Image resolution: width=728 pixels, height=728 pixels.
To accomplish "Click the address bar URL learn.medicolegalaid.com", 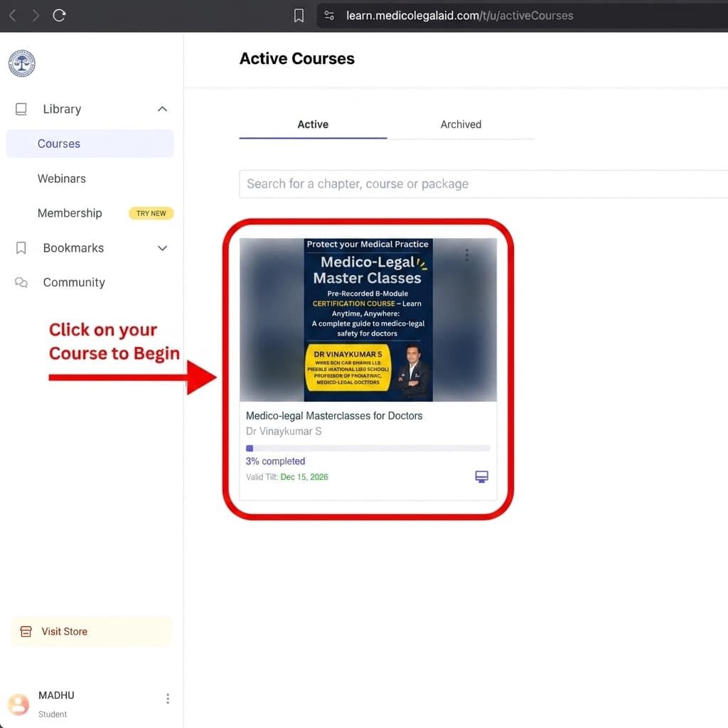I will tap(459, 16).
